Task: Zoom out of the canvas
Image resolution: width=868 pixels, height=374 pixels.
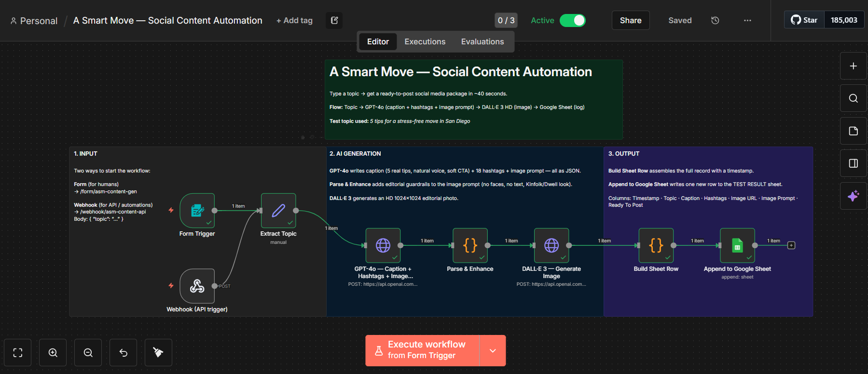Action: point(88,353)
